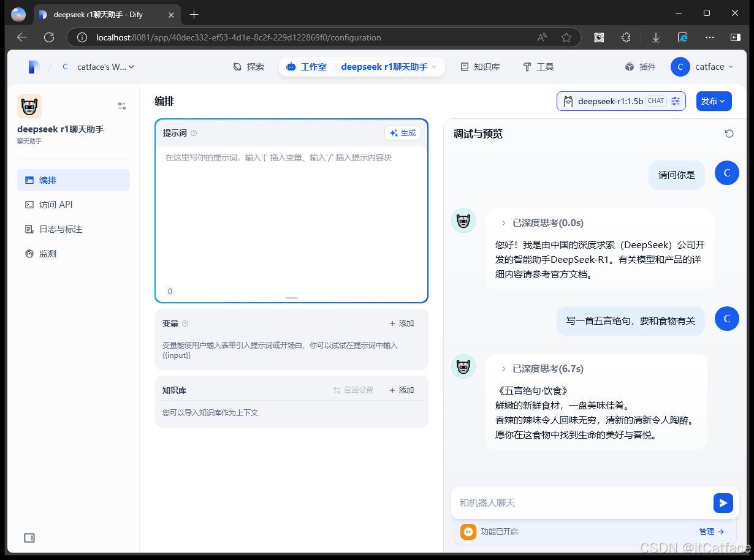Restart the conversation with the refresh icon
This screenshot has width=754, height=560.
click(729, 134)
